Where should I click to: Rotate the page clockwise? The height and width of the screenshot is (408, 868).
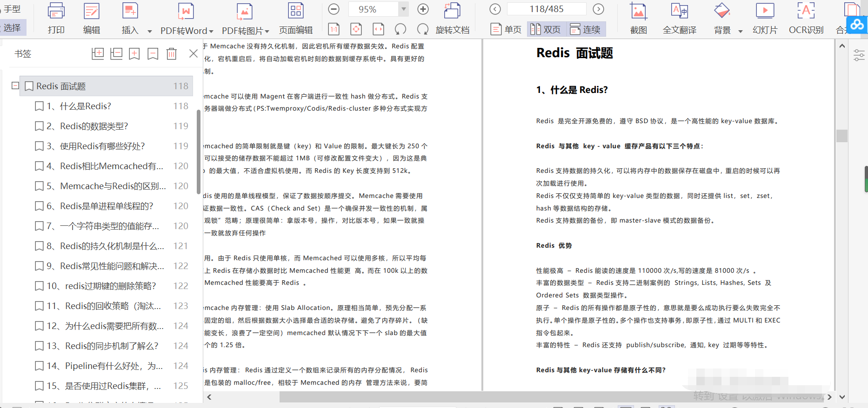[x=423, y=29]
